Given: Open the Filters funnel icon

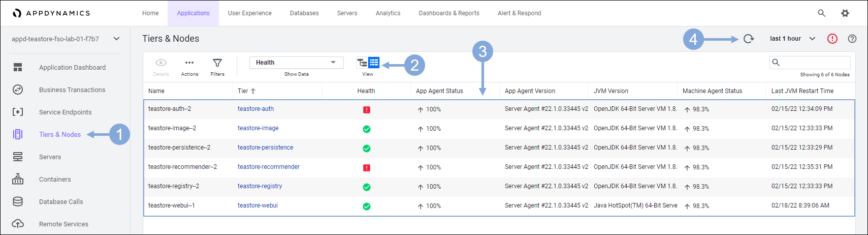Looking at the screenshot, I should [217, 63].
